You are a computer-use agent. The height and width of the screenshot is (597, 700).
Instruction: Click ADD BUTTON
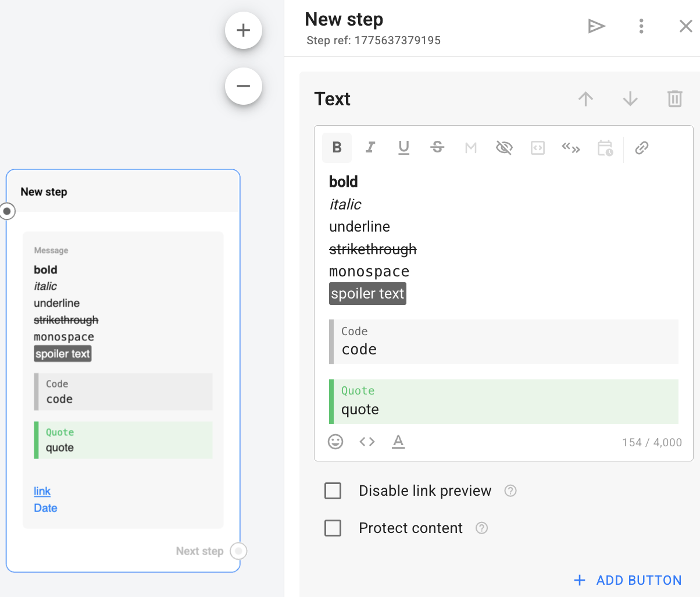click(x=628, y=580)
